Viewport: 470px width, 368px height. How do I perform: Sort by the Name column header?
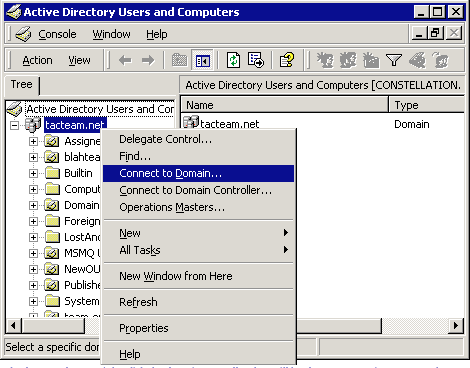pos(284,105)
